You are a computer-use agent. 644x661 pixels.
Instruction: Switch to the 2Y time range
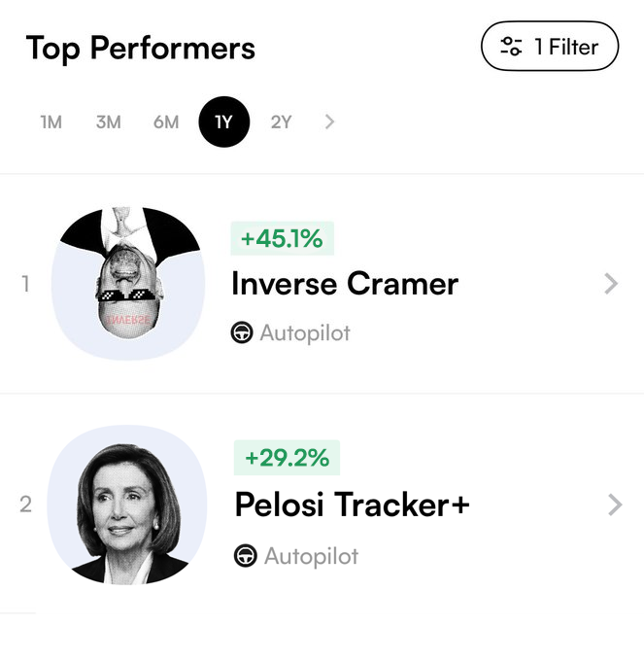(281, 122)
